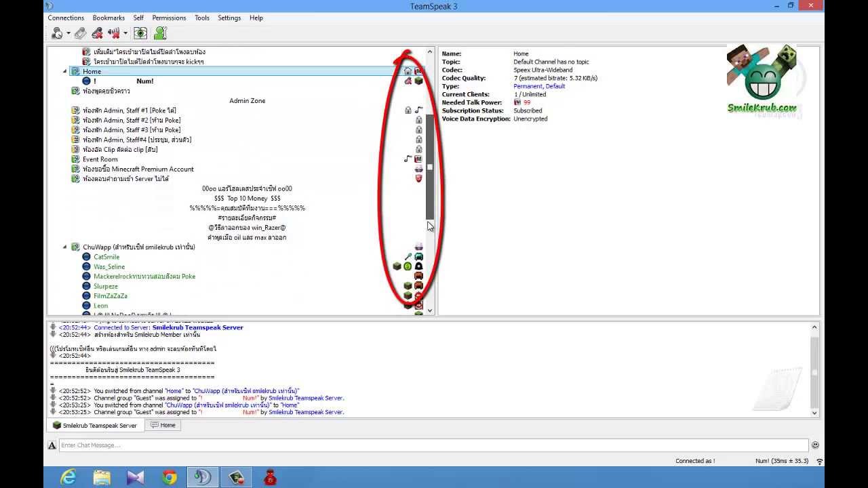Select the Minecraft Premium Account channel
868x488 pixels.
138,169
